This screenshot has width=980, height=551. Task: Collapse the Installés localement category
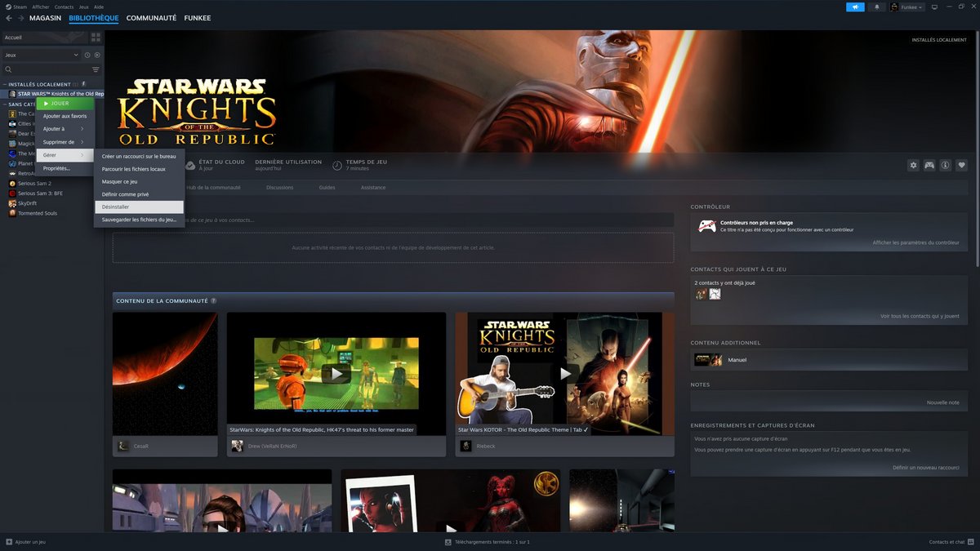pyautogui.click(x=4, y=84)
